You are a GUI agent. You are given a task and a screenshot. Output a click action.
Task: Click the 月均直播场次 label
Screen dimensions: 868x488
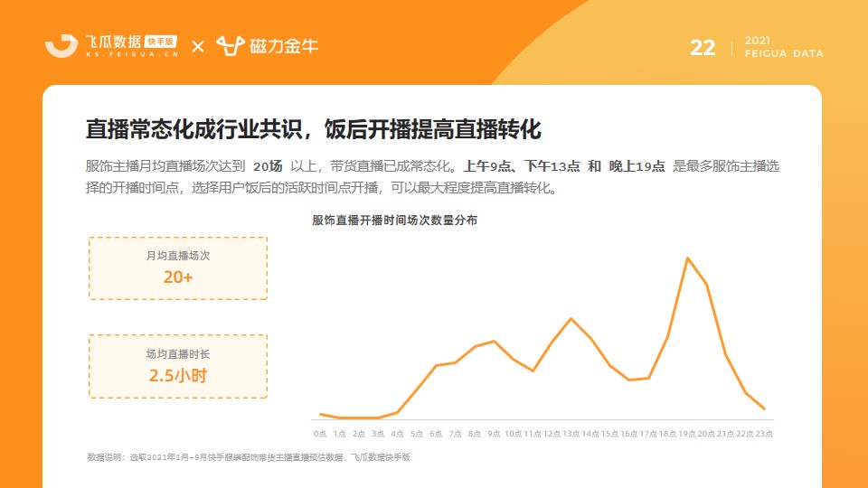pos(178,256)
